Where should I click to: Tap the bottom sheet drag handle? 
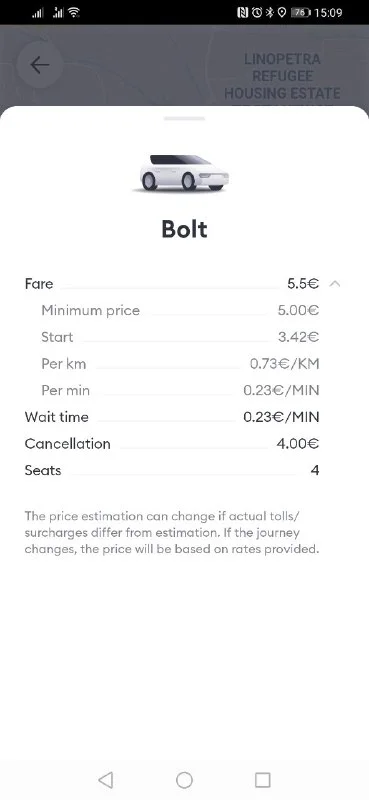tap(184, 118)
